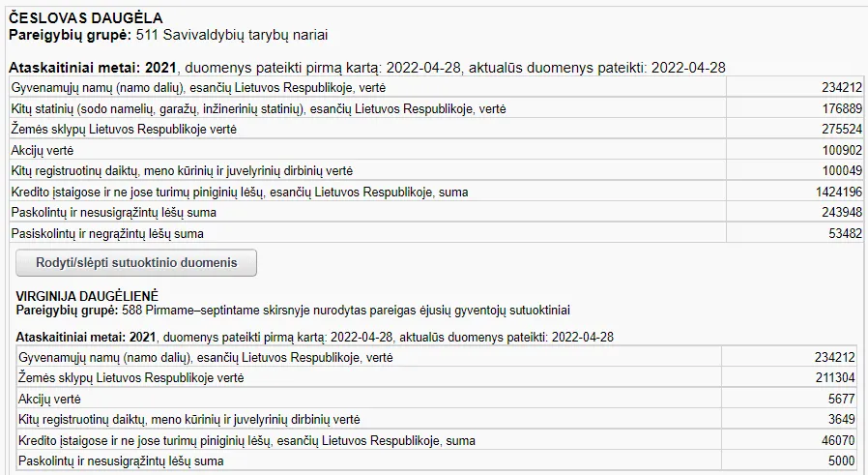Image resolution: width=868 pixels, height=475 pixels.
Task: Click the spouse's share value 5677
Action: 841,399
